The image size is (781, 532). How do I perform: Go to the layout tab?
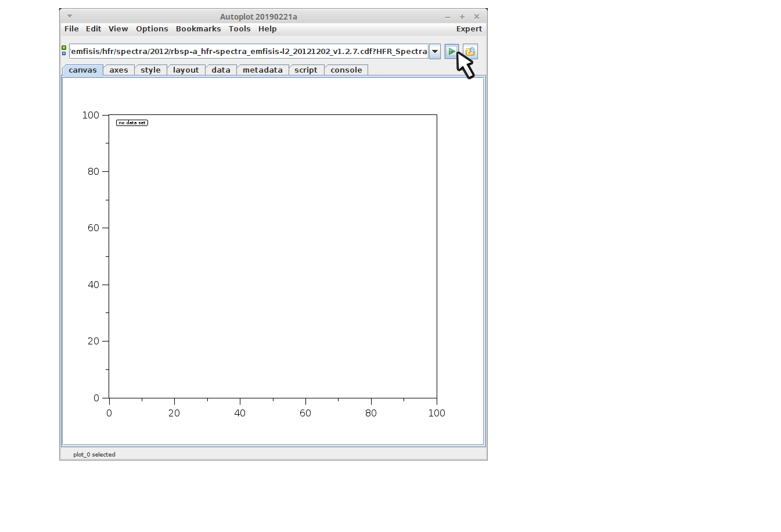186,70
